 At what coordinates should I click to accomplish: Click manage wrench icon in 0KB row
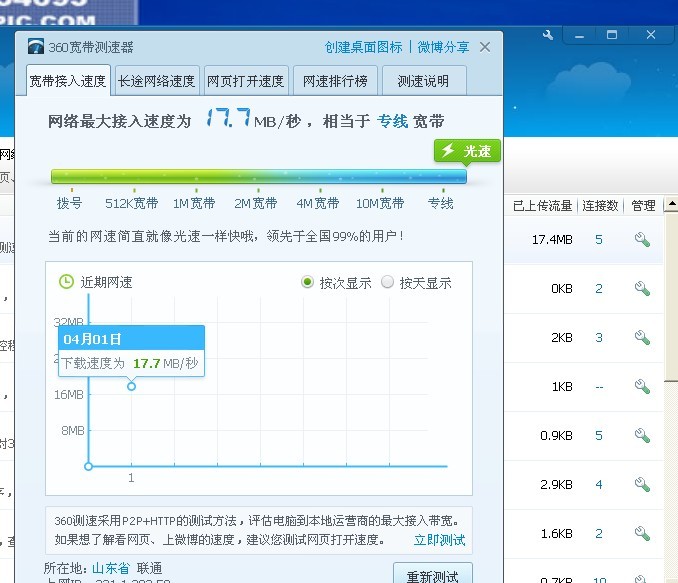pyautogui.click(x=642, y=288)
